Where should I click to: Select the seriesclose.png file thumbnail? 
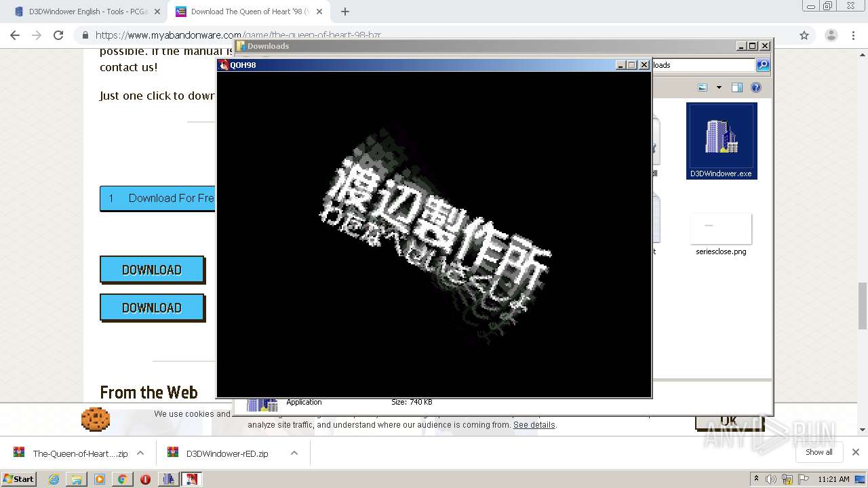[x=721, y=229]
